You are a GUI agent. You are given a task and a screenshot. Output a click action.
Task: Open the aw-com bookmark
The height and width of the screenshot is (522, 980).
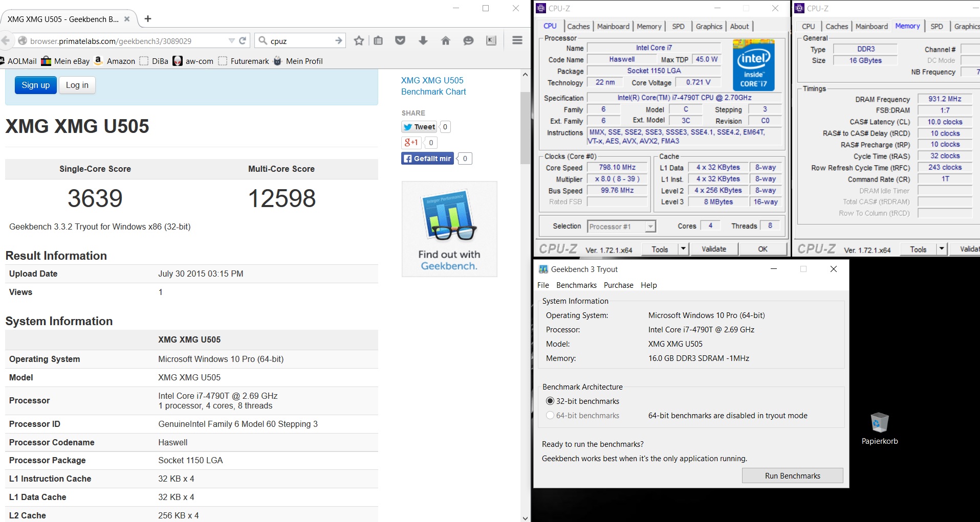[193, 61]
